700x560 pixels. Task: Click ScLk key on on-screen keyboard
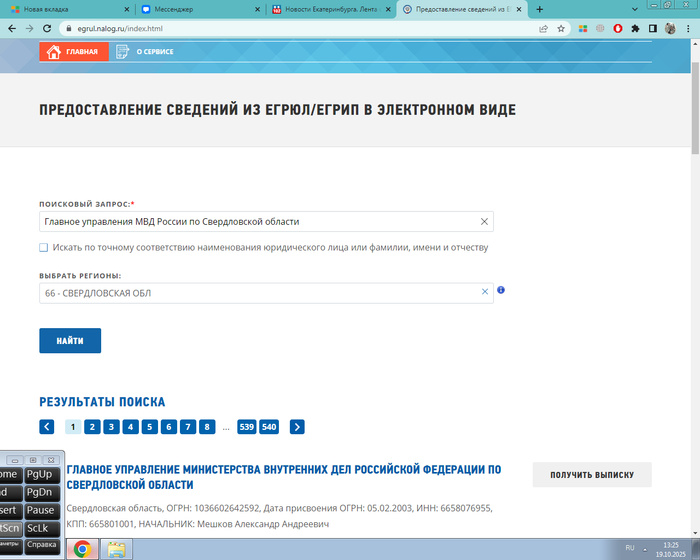(42, 529)
